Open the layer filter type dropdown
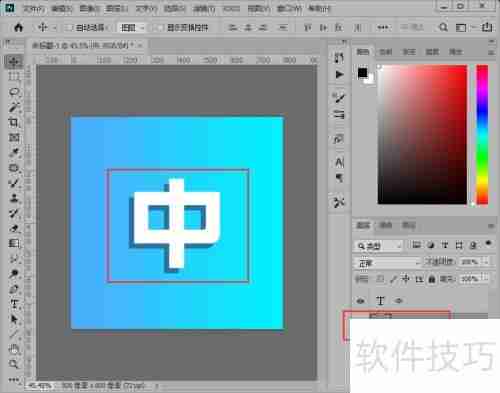500x393 pixels. pos(379,246)
